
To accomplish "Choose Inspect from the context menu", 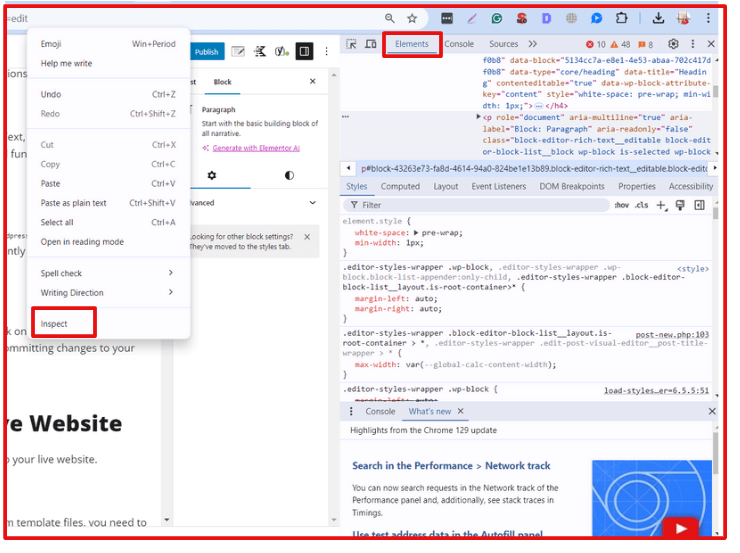I will coord(55,324).
